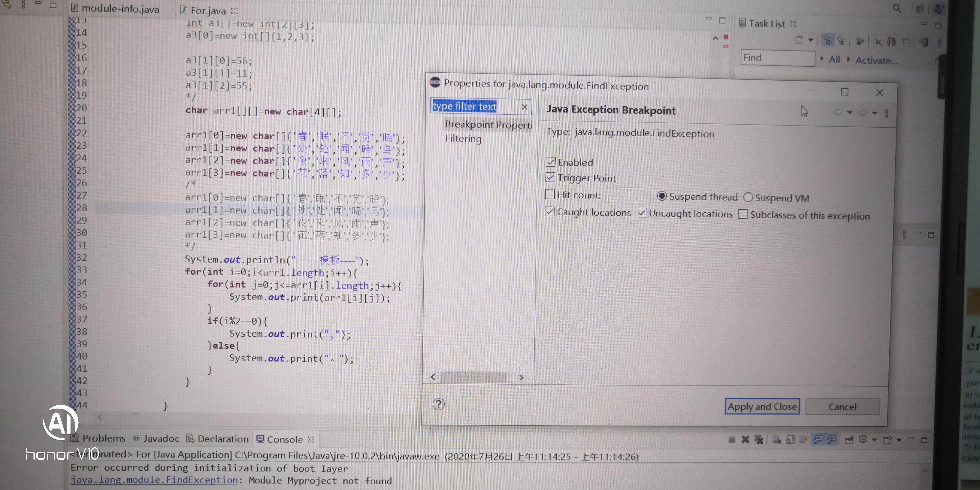
Task: Click the Cancel button in Properties dialog
Action: click(842, 407)
